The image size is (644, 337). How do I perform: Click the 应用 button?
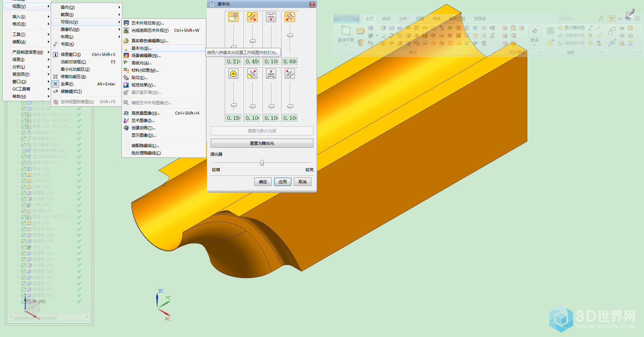(283, 182)
